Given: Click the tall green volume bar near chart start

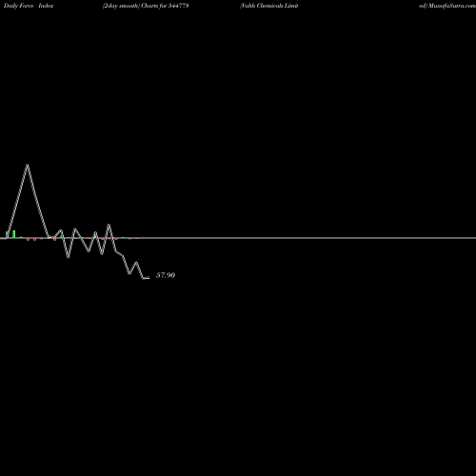Looking at the screenshot, I should click(x=14, y=234).
